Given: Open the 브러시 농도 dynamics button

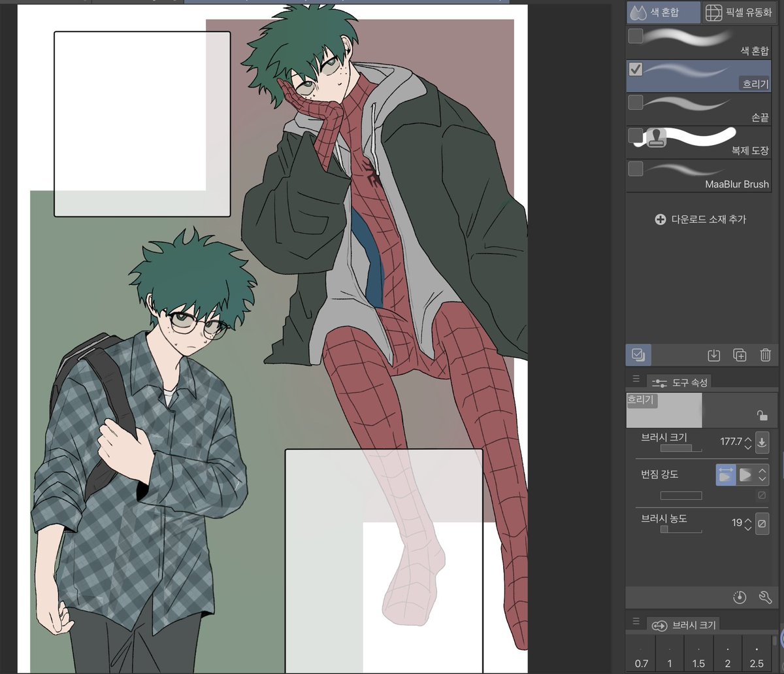Looking at the screenshot, I should pos(762,524).
